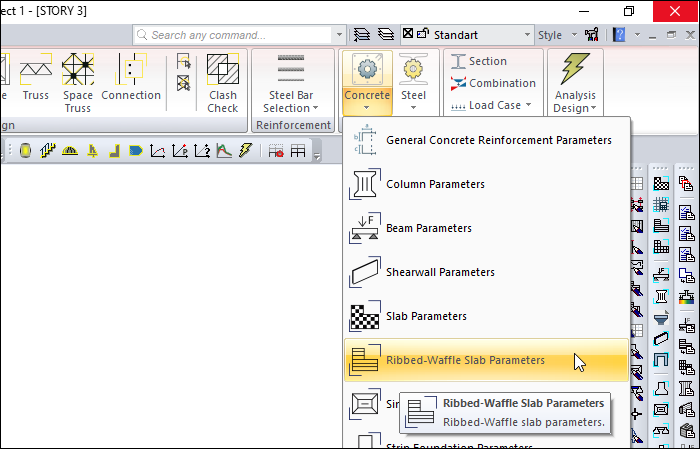Open Slab Parameters with checkerboard icon
This screenshot has width=700, height=449.
(426, 316)
